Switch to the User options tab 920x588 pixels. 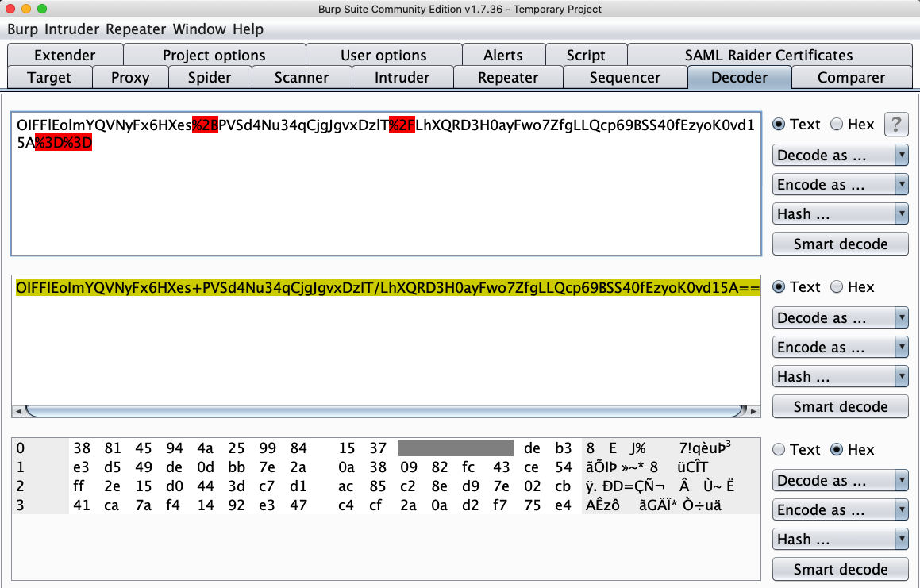pyautogui.click(x=383, y=56)
